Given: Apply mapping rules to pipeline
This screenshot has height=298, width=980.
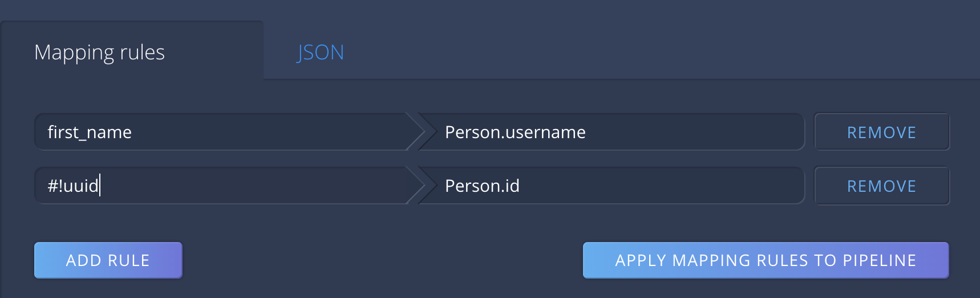Looking at the screenshot, I should pos(766,260).
